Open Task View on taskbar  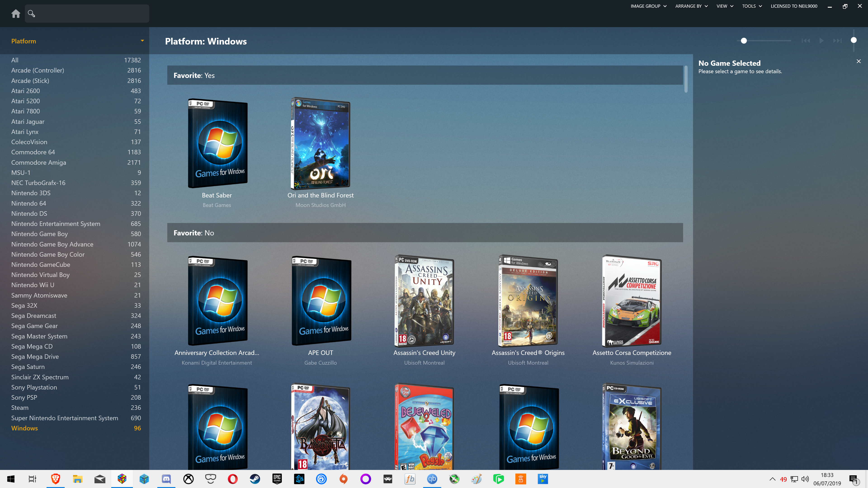coord(33,479)
